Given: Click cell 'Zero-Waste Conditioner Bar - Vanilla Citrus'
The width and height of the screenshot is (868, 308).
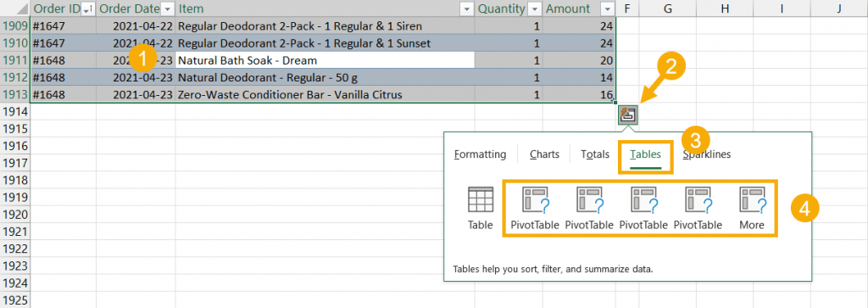Looking at the screenshot, I should [325, 94].
